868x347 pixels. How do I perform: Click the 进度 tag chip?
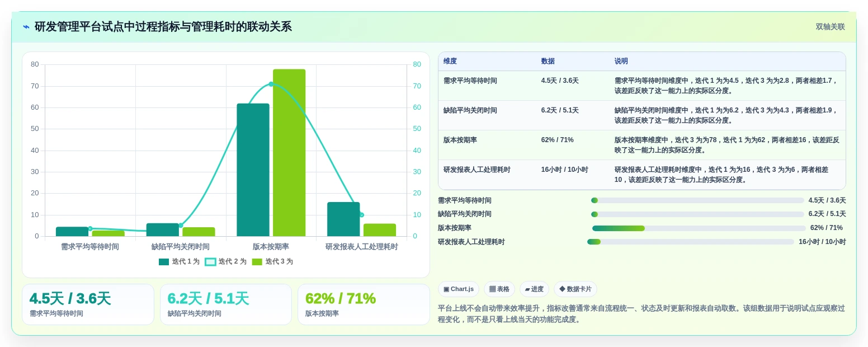coord(534,289)
